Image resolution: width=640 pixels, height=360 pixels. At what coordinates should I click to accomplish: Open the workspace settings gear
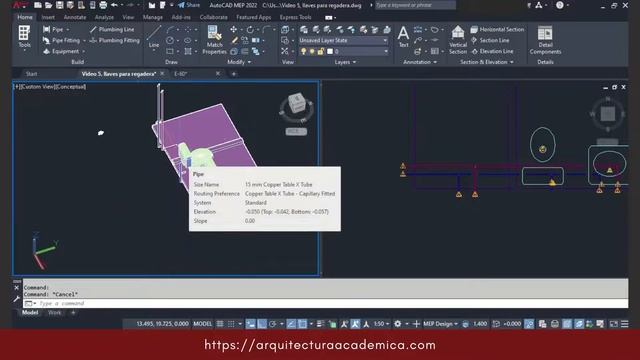tap(398, 324)
